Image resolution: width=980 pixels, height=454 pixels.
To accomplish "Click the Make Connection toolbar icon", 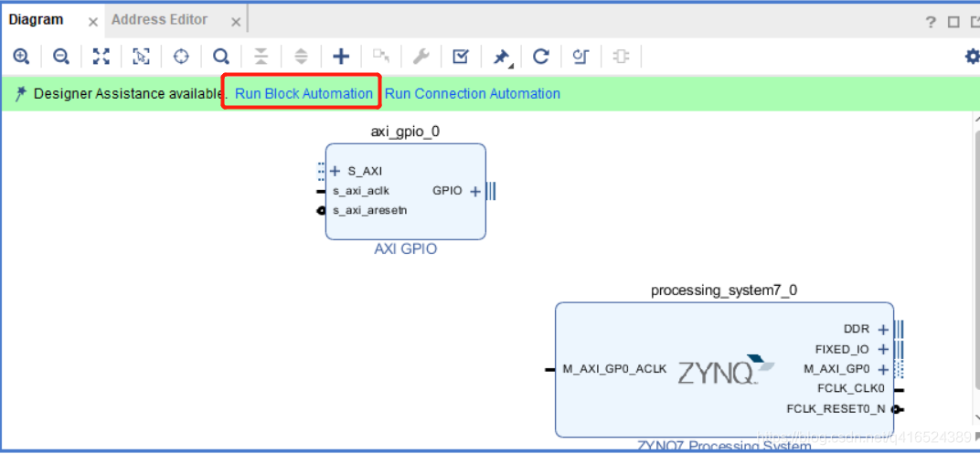I will pos(380,57).
